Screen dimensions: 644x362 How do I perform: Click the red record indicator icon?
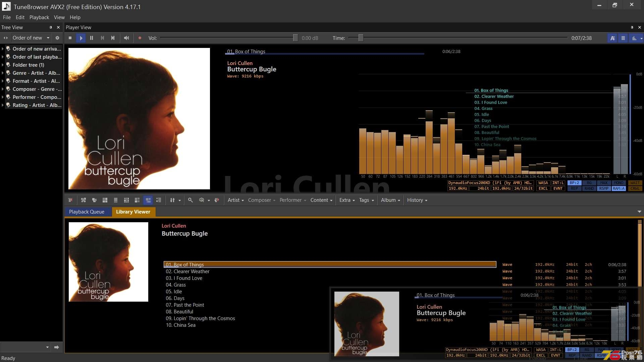pos(140,38)
